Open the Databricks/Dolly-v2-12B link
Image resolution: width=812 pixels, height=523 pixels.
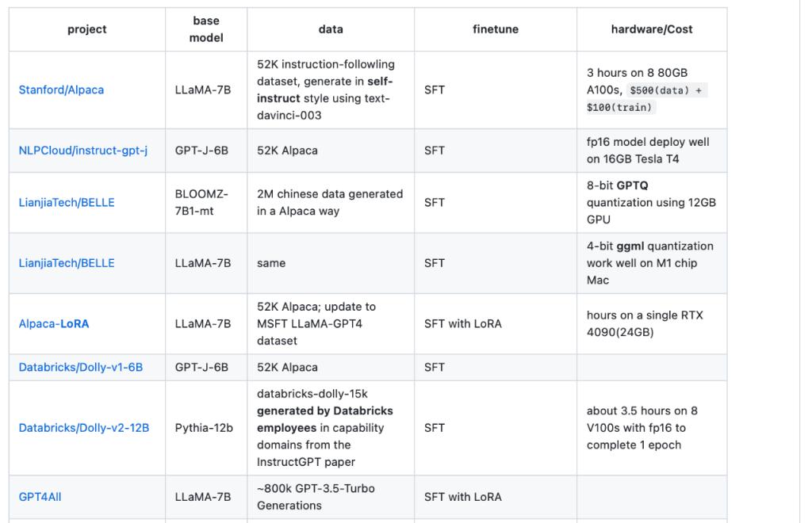point(84,428)
